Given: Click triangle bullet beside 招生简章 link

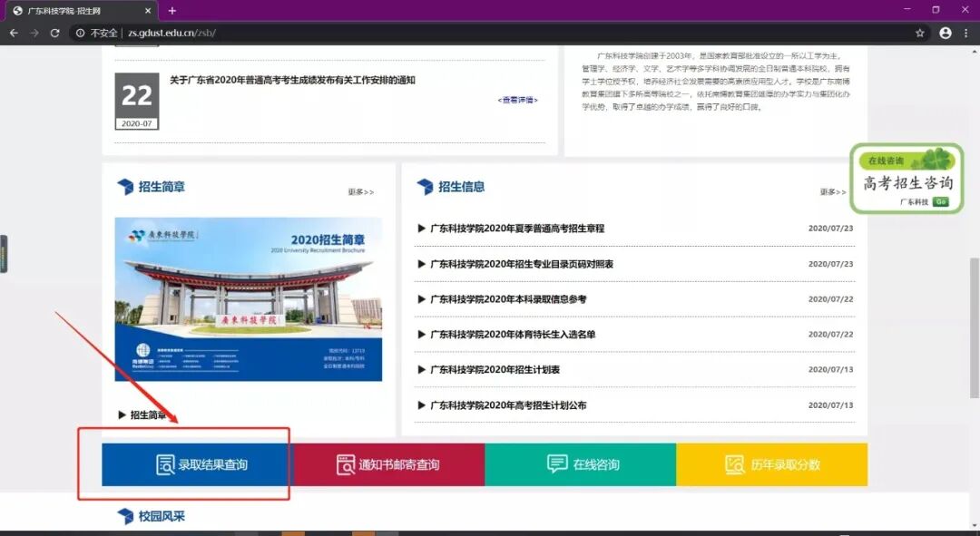Looking at the screenshot, I should pyautogui.click(x=122, y=414).
